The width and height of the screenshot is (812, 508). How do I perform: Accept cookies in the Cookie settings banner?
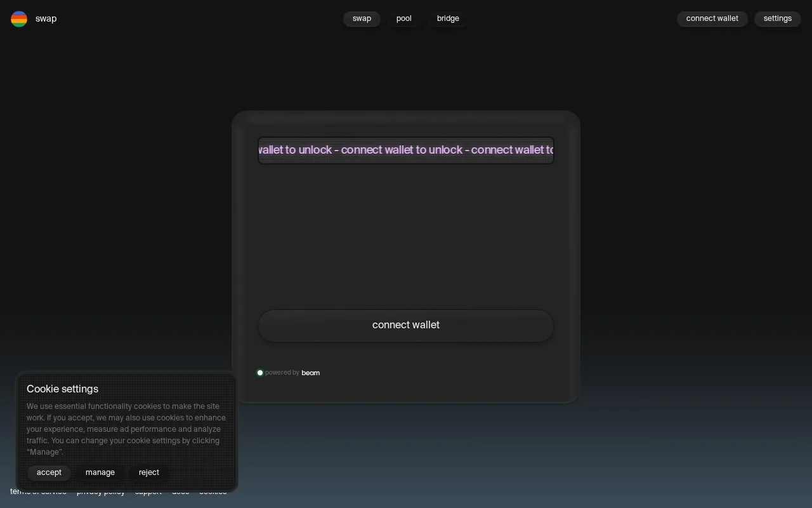tap(49, 472)
